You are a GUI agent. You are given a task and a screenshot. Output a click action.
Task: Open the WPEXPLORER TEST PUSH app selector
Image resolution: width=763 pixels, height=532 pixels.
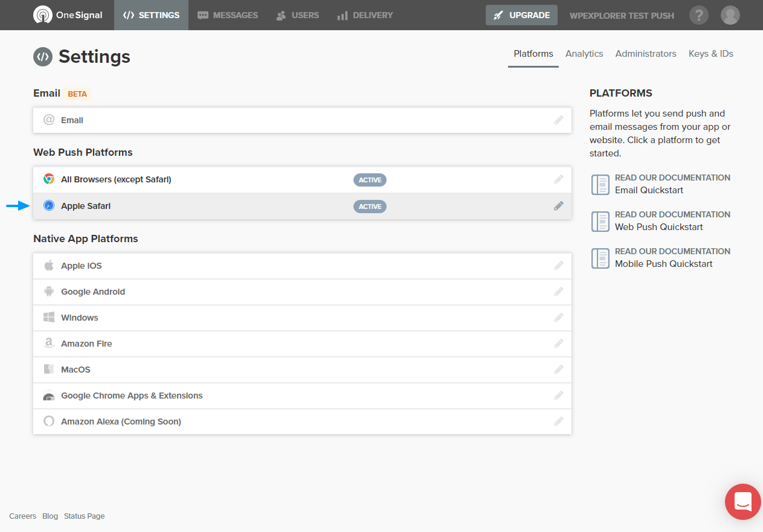tap(622, 16)
